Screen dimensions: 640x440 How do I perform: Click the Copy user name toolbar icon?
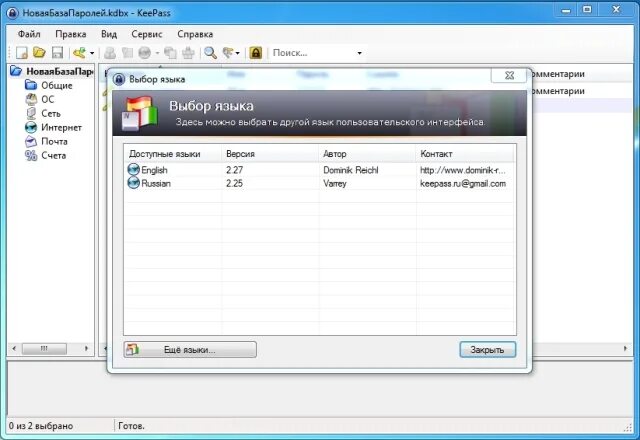pos(110,53)
